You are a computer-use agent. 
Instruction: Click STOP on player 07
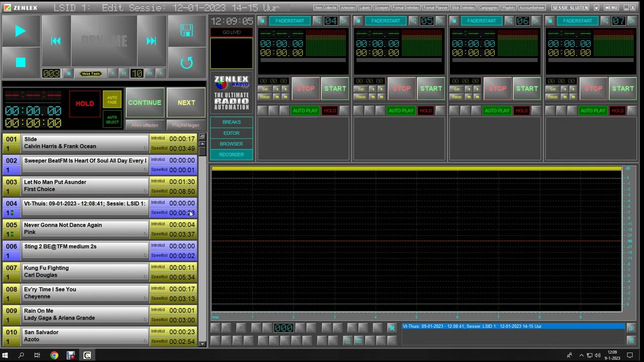tap(593, 88)
